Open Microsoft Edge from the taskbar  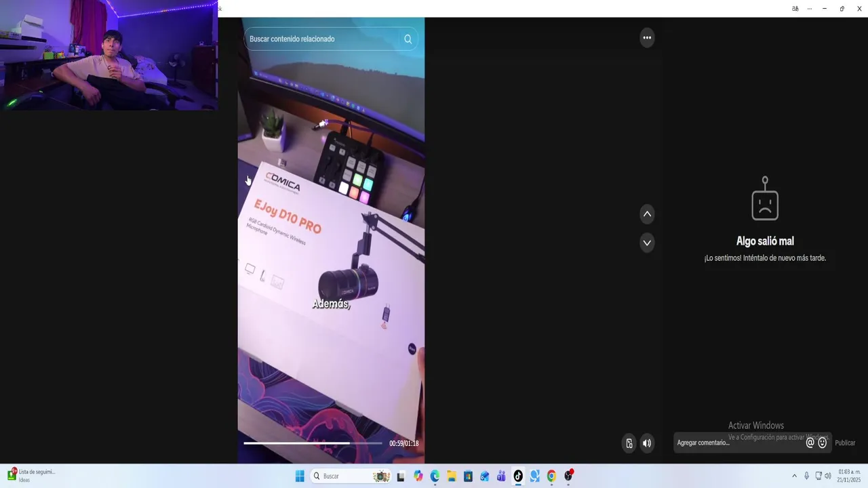click(x=435, y=476)
